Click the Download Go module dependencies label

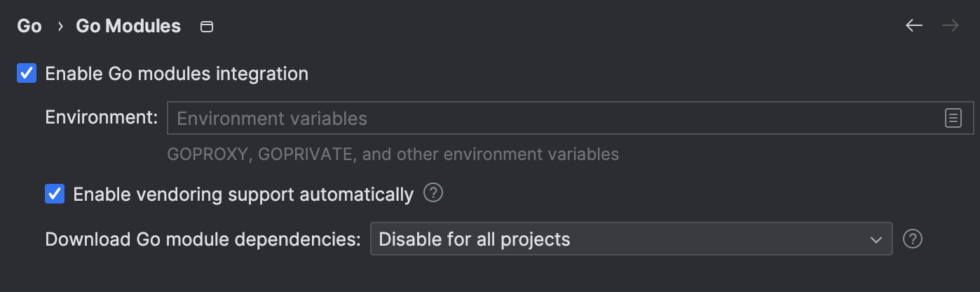coord(203,239)
